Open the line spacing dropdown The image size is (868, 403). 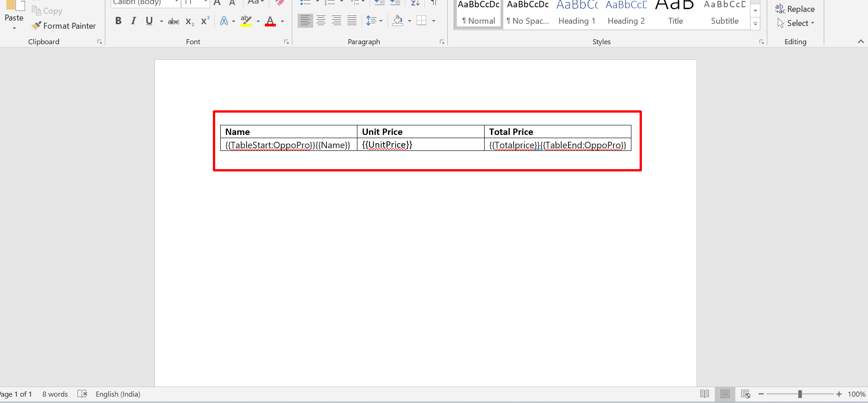tap(374, 21)
